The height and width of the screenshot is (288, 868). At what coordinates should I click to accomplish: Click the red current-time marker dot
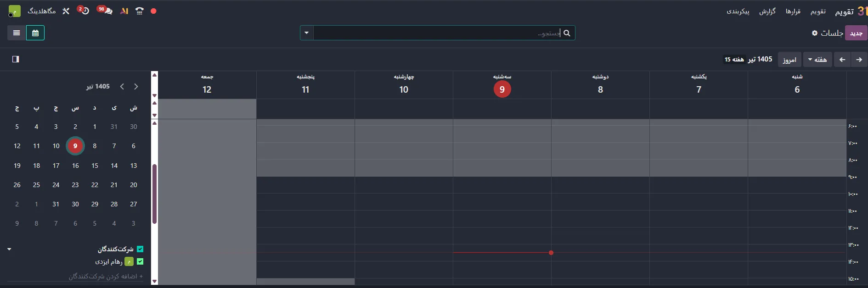tap(551, 253)
